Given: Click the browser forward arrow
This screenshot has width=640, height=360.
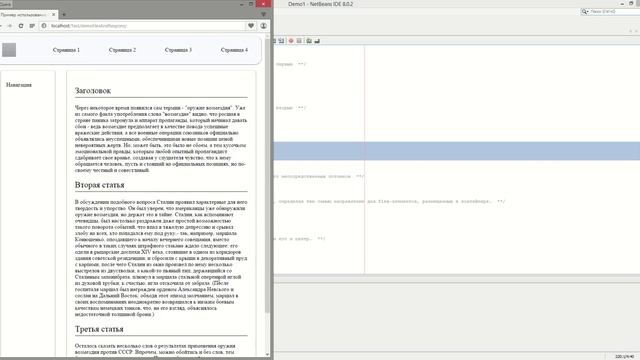Looking at the screenshot, I should [x=10, y=26].
